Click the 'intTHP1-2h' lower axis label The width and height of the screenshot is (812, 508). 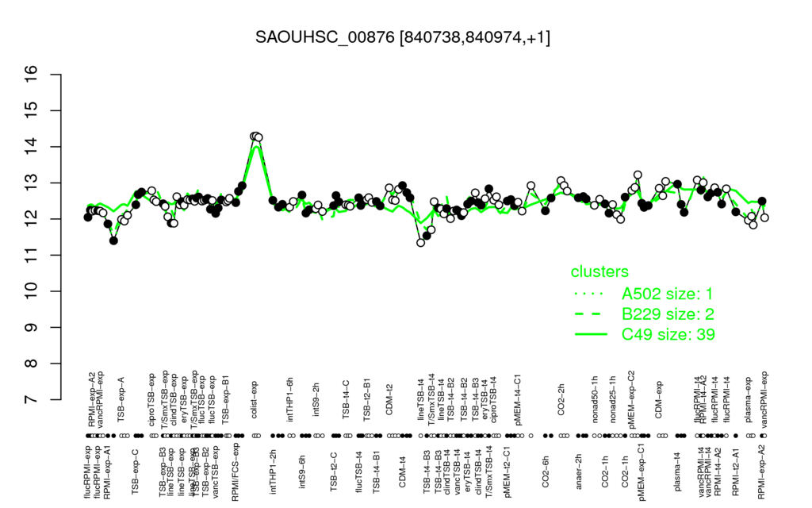274,471
